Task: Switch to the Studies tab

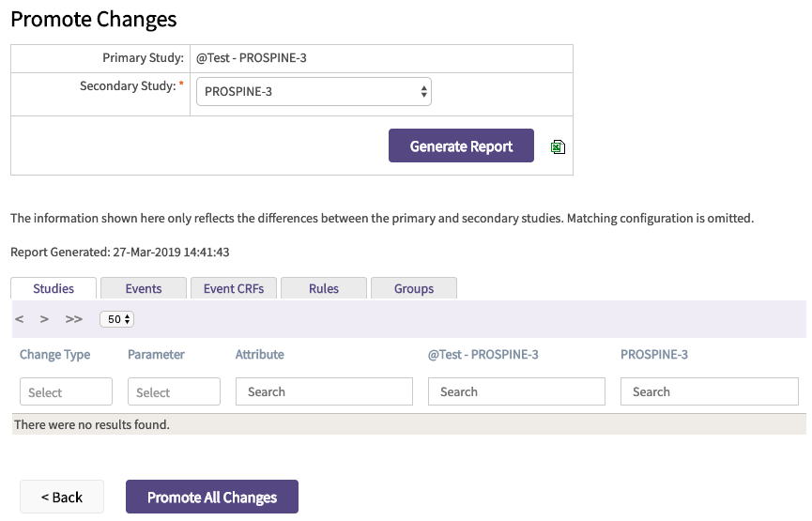Action: pos(54,288)
